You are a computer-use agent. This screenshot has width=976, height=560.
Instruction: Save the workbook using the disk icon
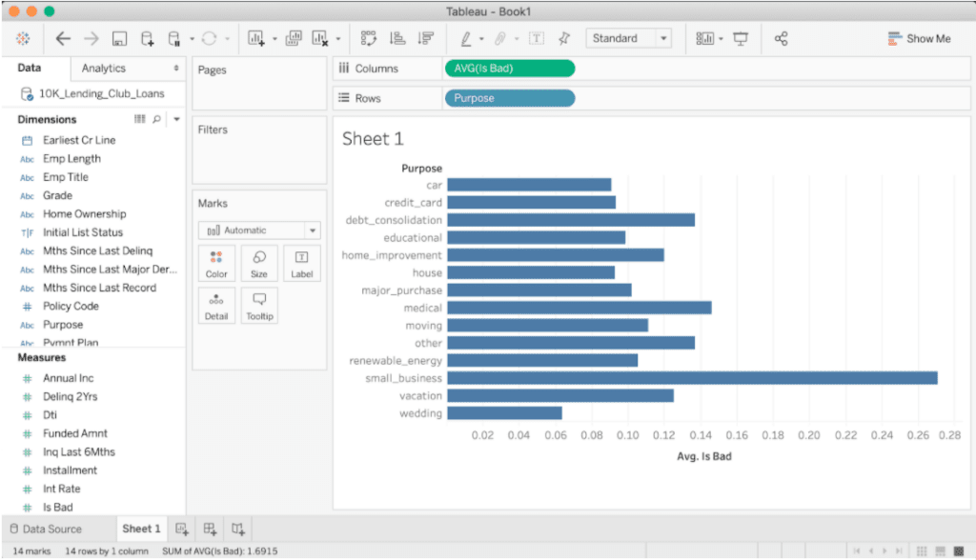119,39
